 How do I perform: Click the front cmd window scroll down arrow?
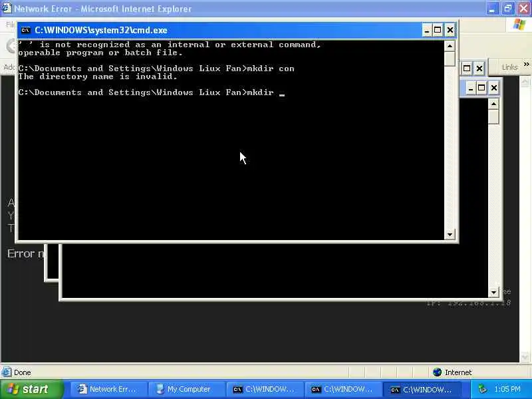450,235
